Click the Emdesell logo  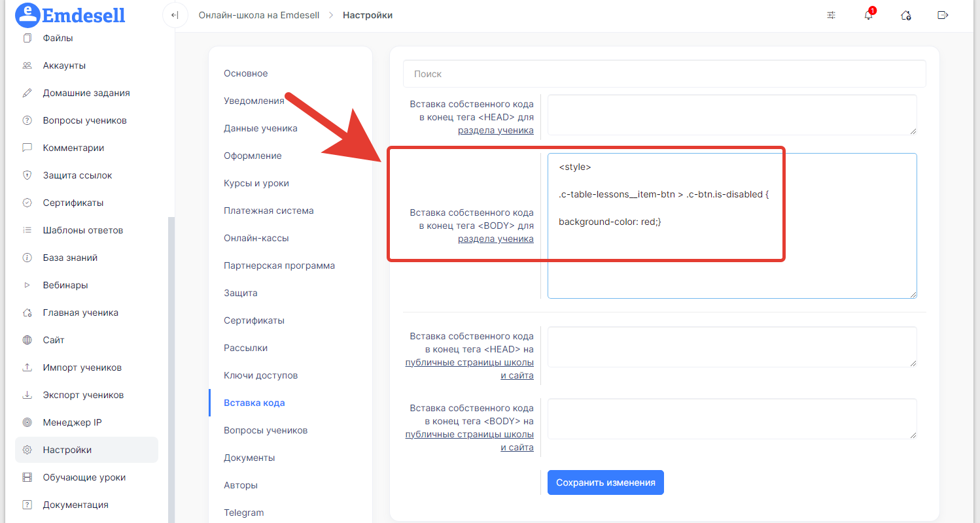tap(70, 14)
